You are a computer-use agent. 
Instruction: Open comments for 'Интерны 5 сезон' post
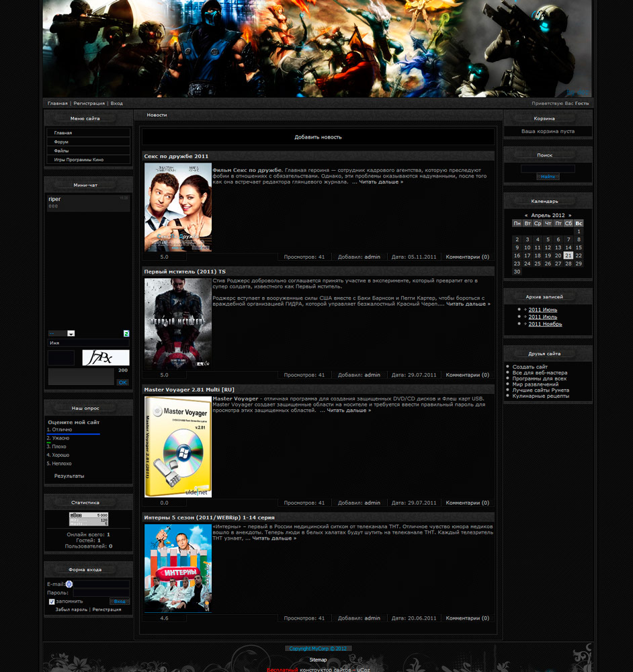point(467,618)
